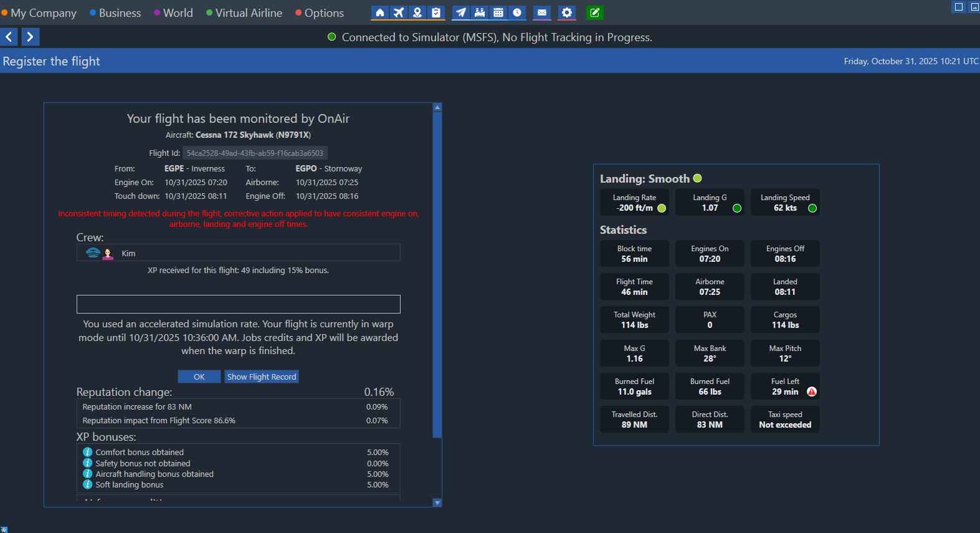Screen dimensions: 980x533
Task: Open the My Company menu
Action: pyautogui.click(x=43, y=13)
